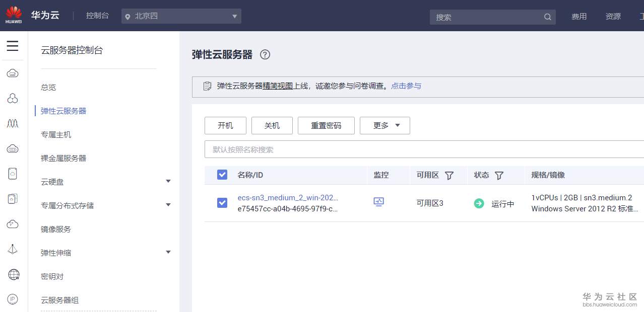Open the wave-shaped auto scaling sidebar icon
The height and width of the screenshot is (312, 644).
(x=13, y=123)
